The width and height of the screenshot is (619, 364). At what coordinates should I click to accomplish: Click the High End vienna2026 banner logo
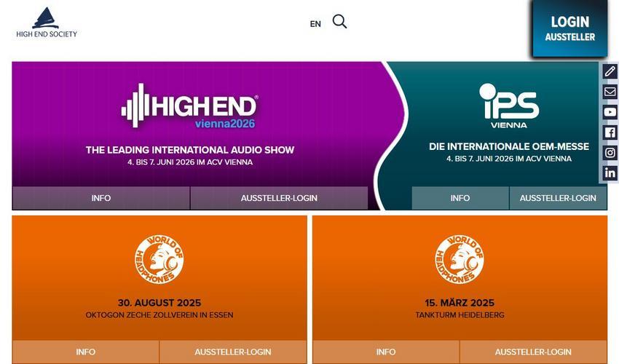pyautogui.click(x=190, y=106)
